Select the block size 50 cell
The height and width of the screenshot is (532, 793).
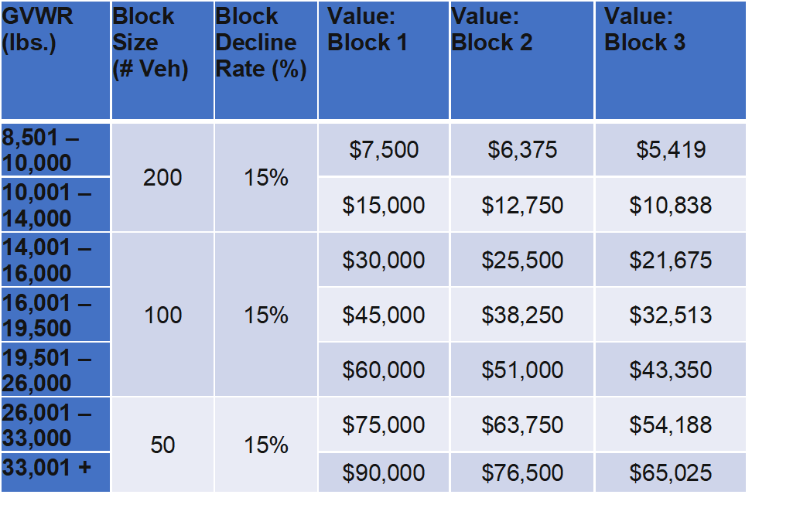(x=162, y=445)
